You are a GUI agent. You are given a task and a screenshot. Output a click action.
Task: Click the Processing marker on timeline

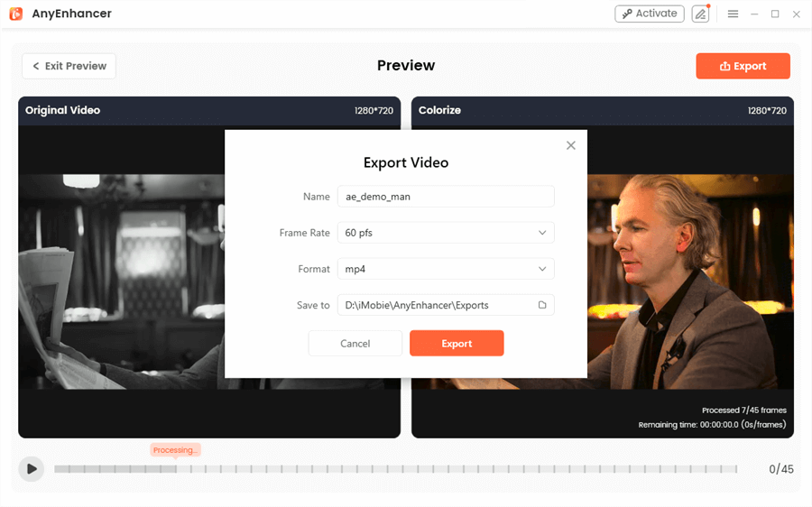pos(175,450)
